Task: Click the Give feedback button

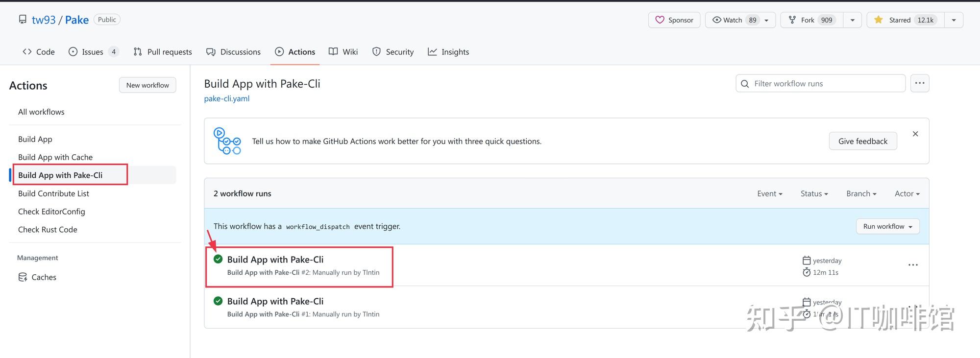Action: tap(863, 141)
